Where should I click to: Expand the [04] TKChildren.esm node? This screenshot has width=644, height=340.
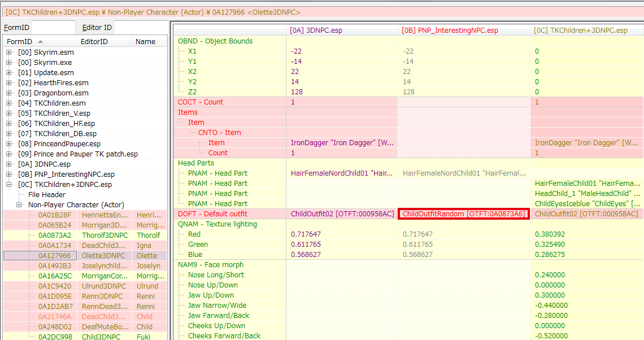click(x=8, y=103)
